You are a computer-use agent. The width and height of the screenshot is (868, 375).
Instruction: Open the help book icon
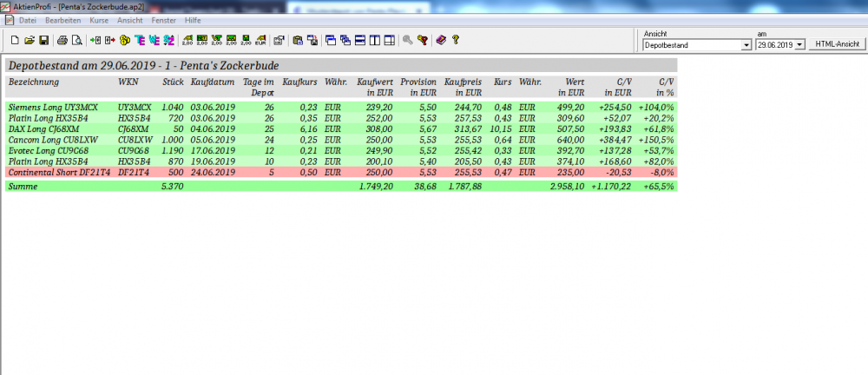click(x=441, y=40)
